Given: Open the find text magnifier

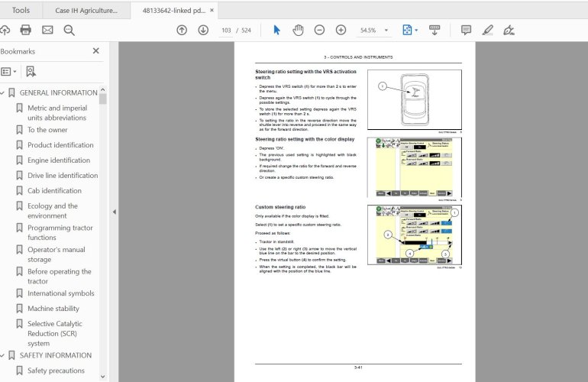Looking at the screenshot, I should [69, 30].
